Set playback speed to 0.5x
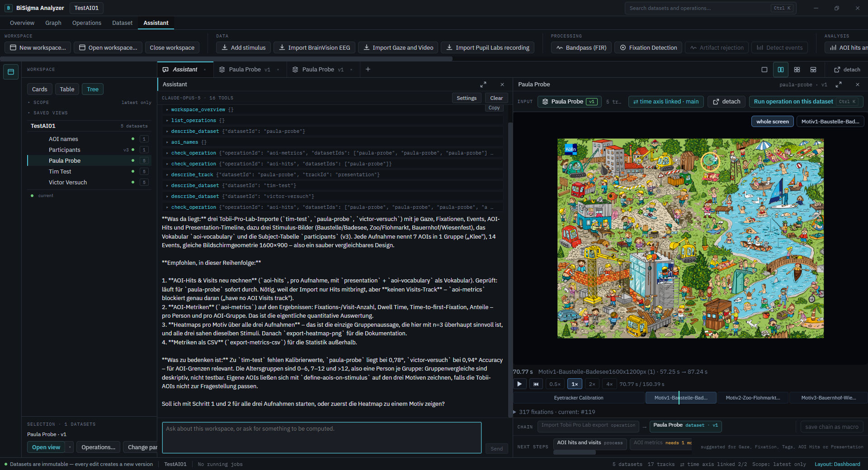 pyautogui.click(x=555, y=384)
